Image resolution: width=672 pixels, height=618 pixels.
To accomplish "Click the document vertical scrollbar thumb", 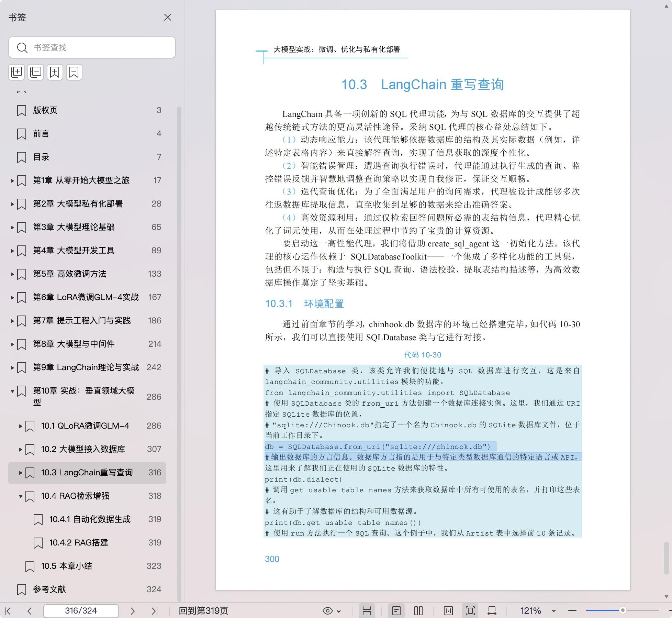I will point(666,558).
